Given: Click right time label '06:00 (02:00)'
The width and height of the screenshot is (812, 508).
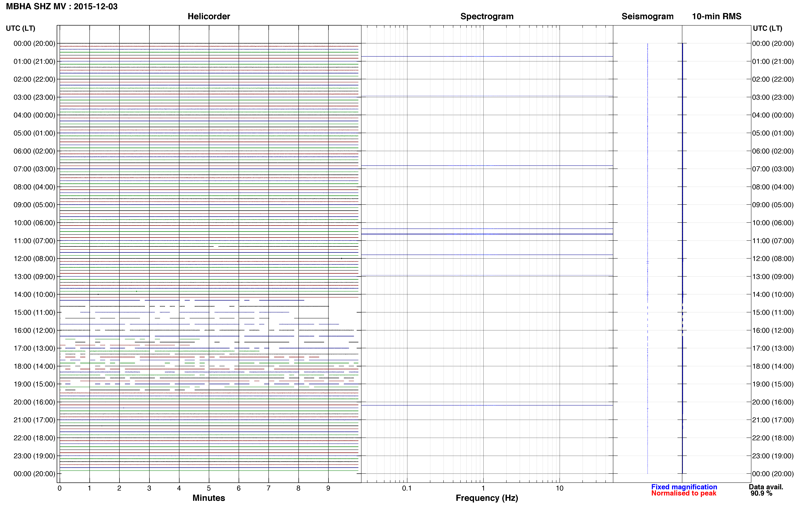Looking at the screenshot, I should [773, 151].
